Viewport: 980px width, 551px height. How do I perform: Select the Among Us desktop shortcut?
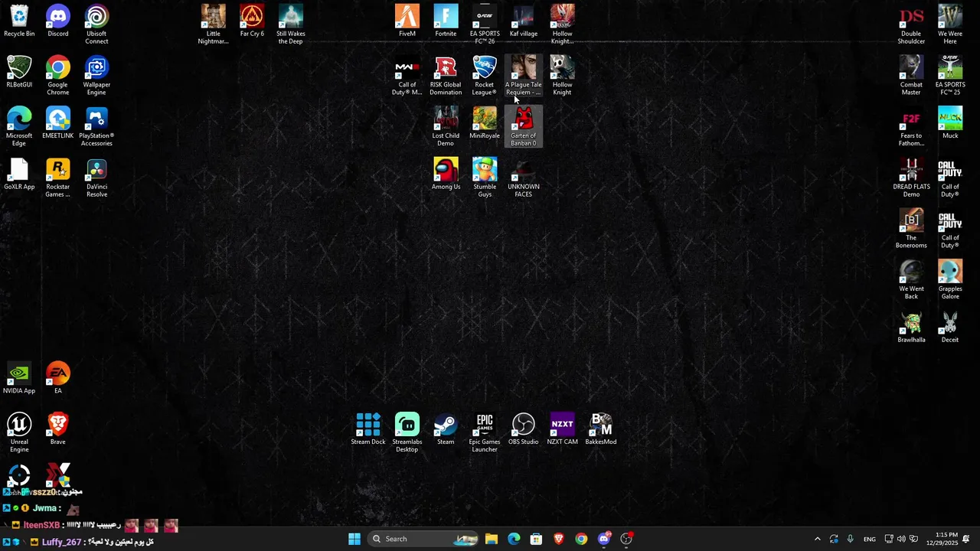(x=446, y=174)
